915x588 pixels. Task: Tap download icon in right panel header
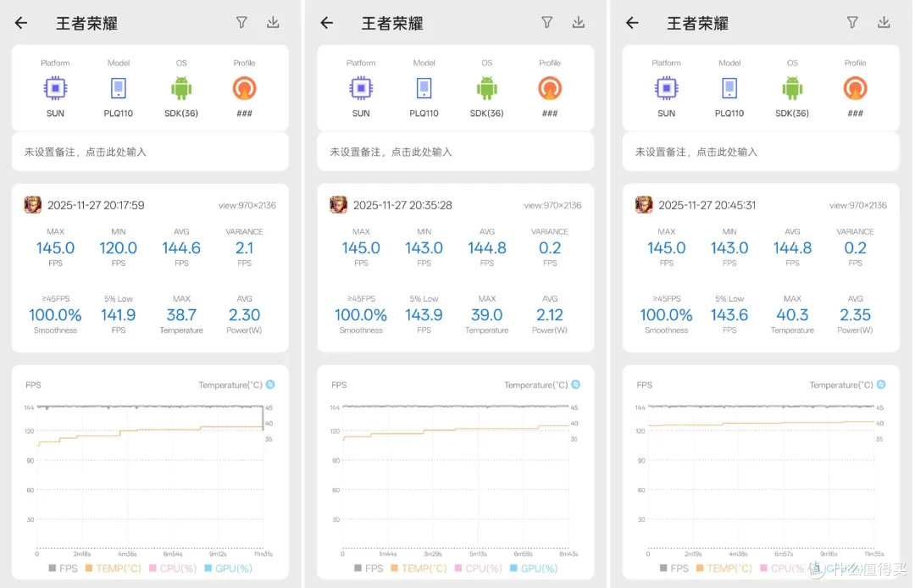tap(884, 22)
